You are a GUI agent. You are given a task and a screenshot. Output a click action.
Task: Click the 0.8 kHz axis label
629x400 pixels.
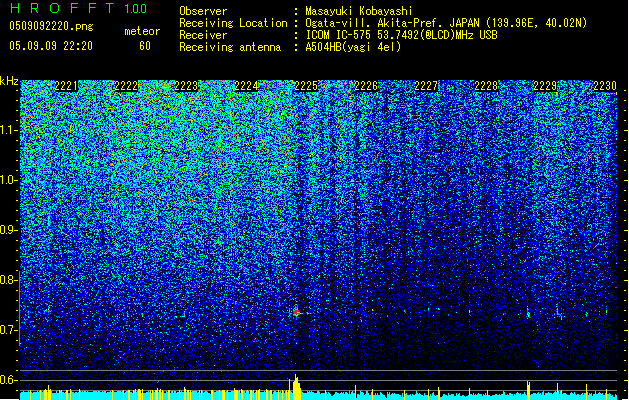[8, 280]
